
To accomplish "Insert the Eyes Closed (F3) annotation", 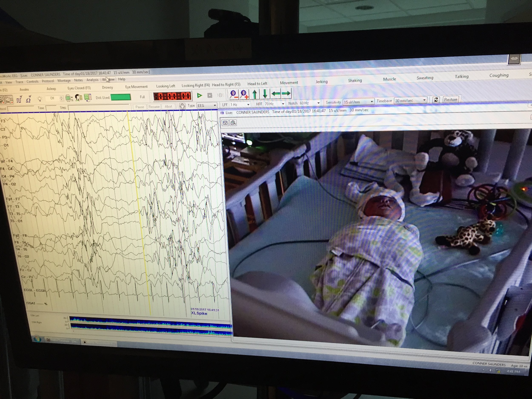I will pos(79,88).
